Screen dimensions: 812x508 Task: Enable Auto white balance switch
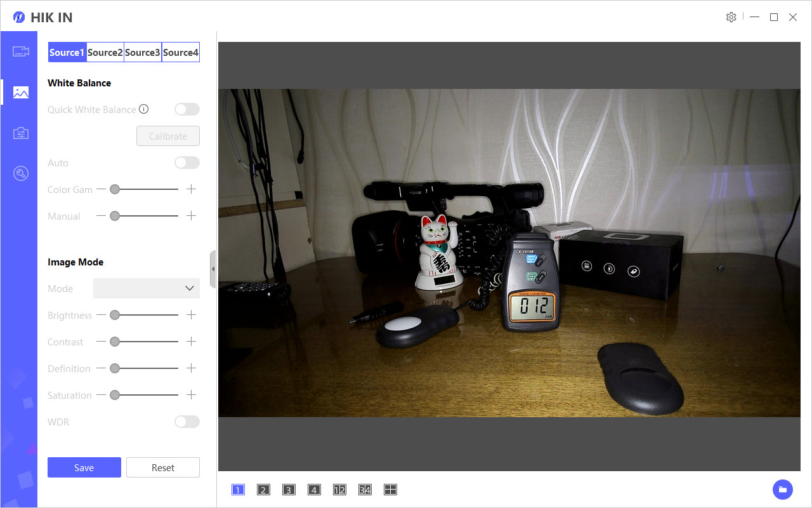coord(187,163)
